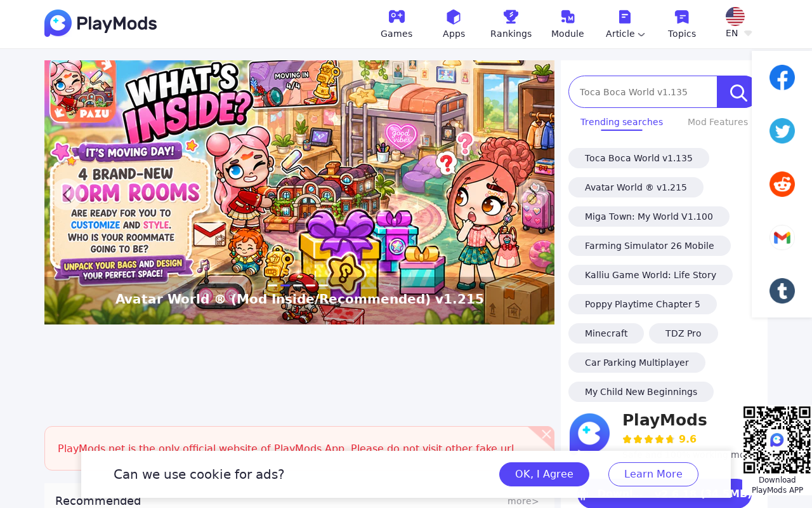The height and width of the screenshot is (508, 812).
Task: Select Poppy Playtime Chapter 5 tag
Action: 643,304
